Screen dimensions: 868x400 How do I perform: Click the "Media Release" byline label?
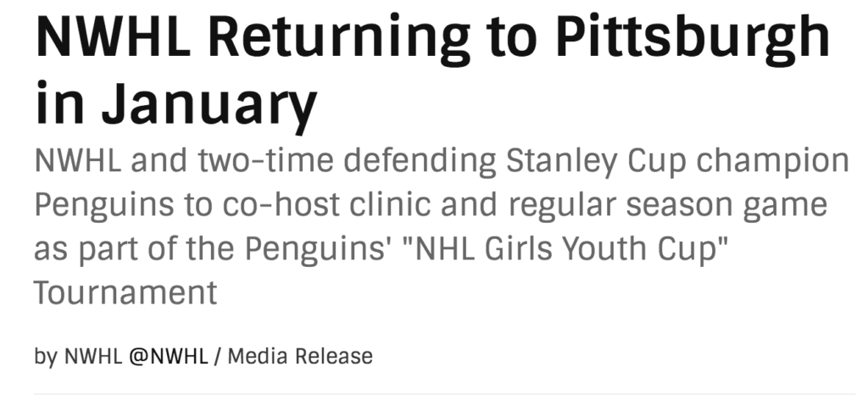coord(300,356)
